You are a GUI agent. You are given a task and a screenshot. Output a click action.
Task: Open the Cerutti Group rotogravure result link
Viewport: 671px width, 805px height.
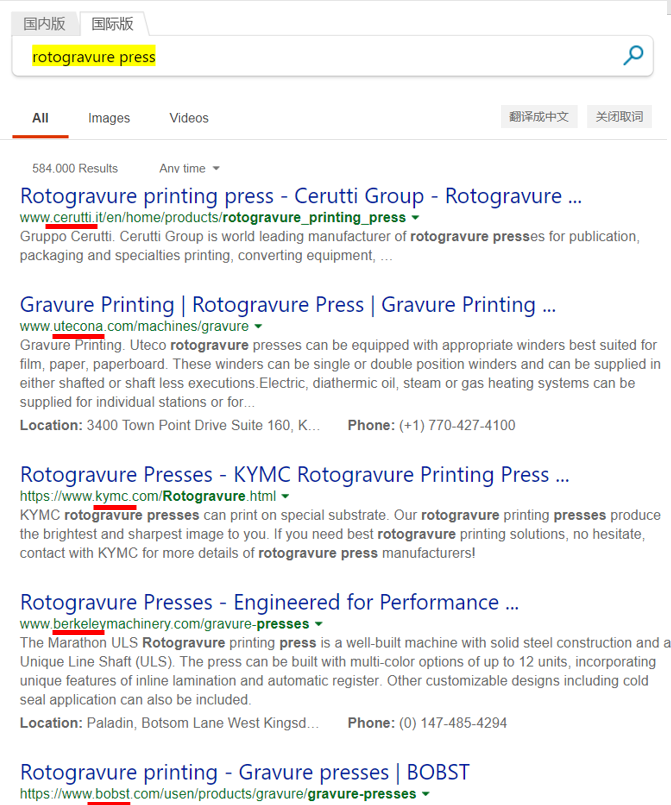[x=300, y=195]
